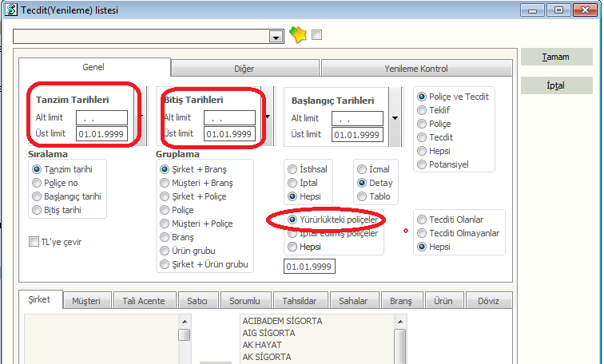The image size is (604, 364).
Task: Pick the Tablo radio option
Action: 361,196
